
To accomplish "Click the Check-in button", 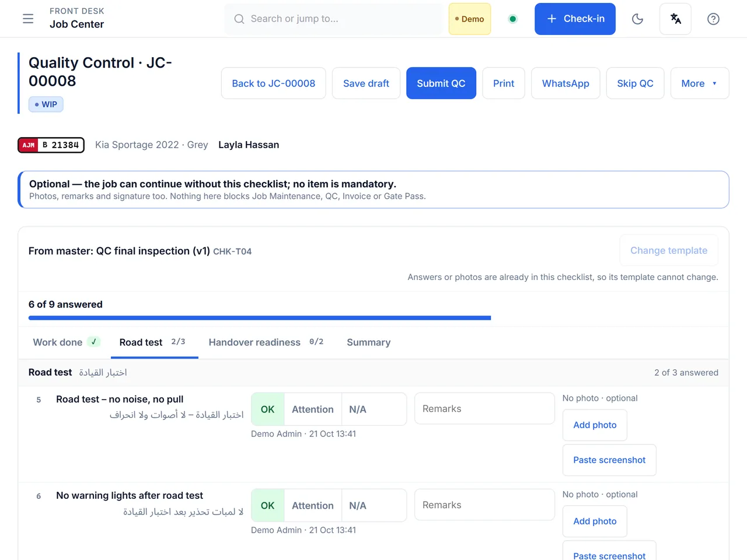I will (575, 19).
